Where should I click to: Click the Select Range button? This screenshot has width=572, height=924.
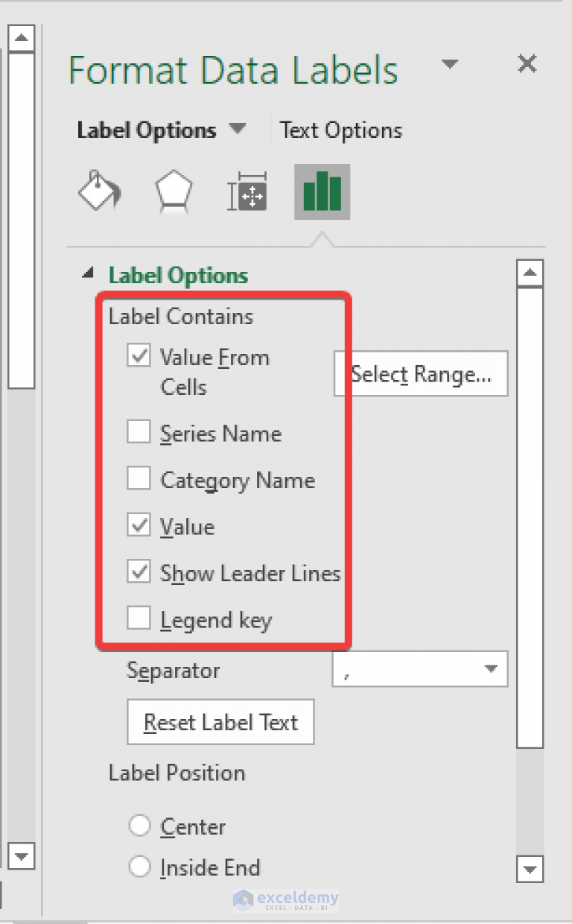click(x=420, y=373)
